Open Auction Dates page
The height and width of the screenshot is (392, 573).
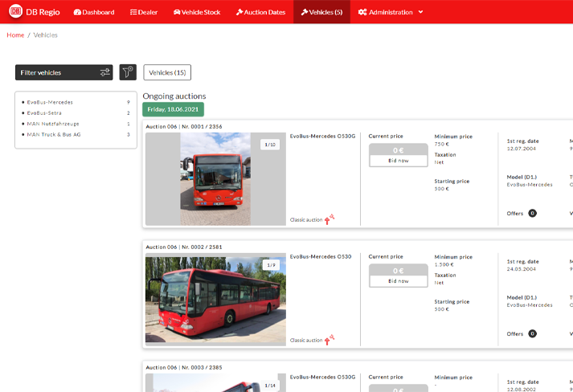260,12
